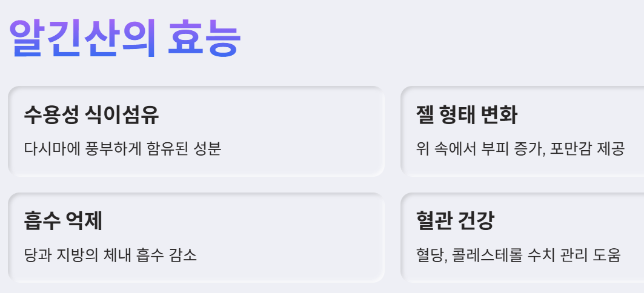Click 당과 지방의 체내 흡수 감소 text
The height and width of the screenshot is (293, 644).
110,255
